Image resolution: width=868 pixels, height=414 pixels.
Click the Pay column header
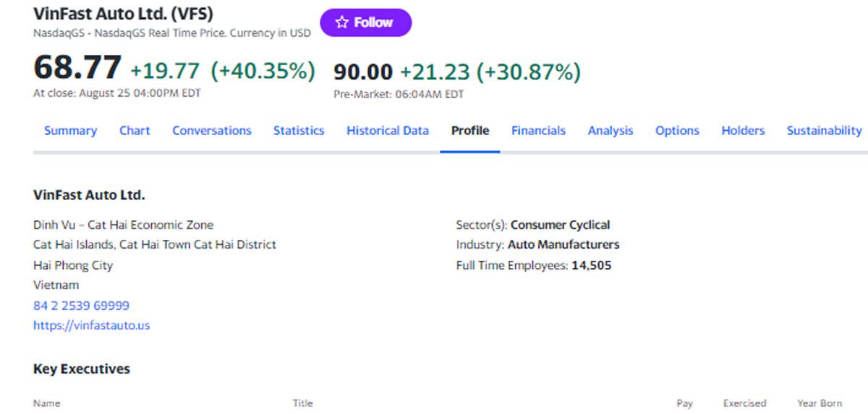pos(684,403)
